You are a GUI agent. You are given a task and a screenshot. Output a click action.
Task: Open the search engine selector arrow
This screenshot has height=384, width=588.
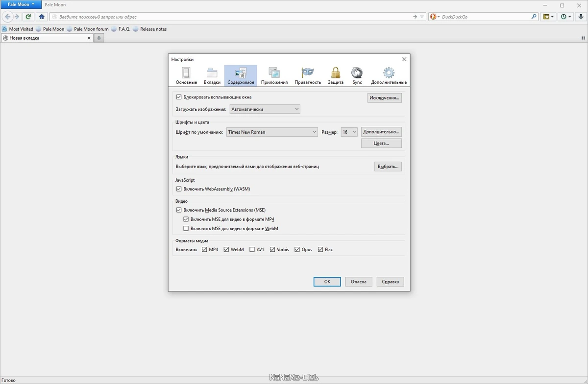[439, 17]
